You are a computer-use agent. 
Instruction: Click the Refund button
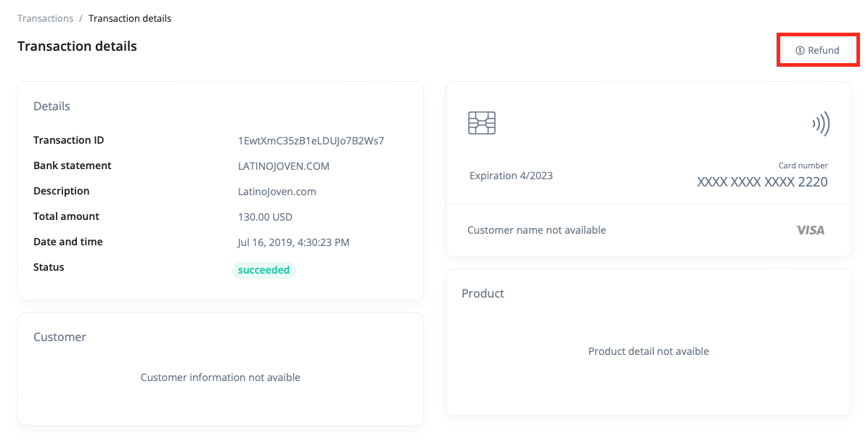[817, 50]
